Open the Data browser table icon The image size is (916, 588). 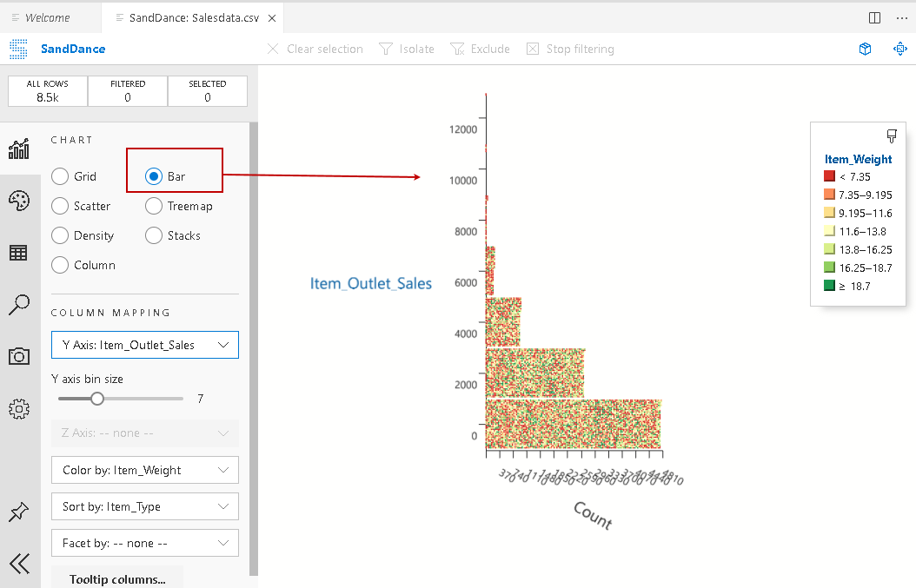click(x=19, y=253)
